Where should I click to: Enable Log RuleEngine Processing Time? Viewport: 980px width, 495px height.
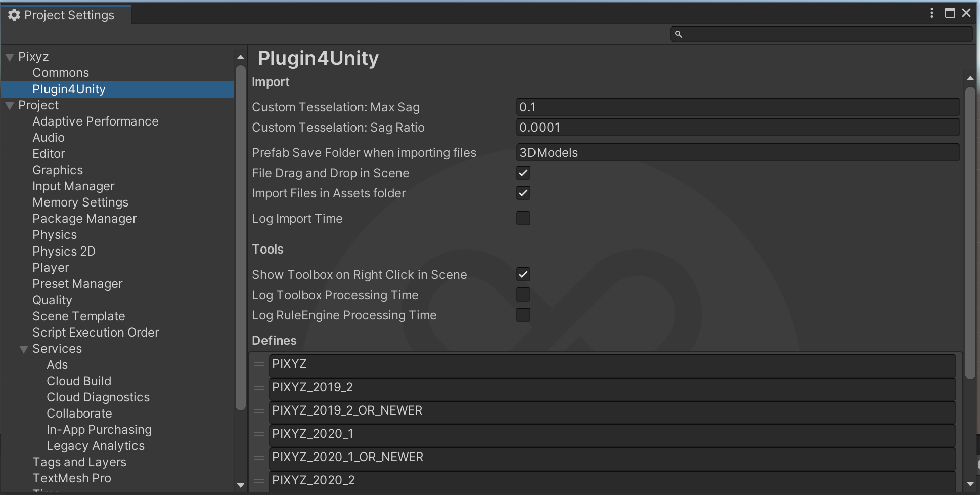click(523, 315)
